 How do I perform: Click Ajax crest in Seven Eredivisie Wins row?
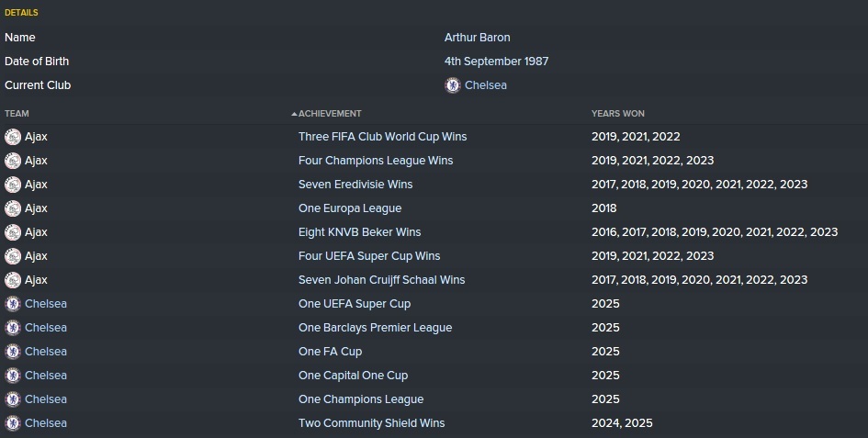coord(13,185)
